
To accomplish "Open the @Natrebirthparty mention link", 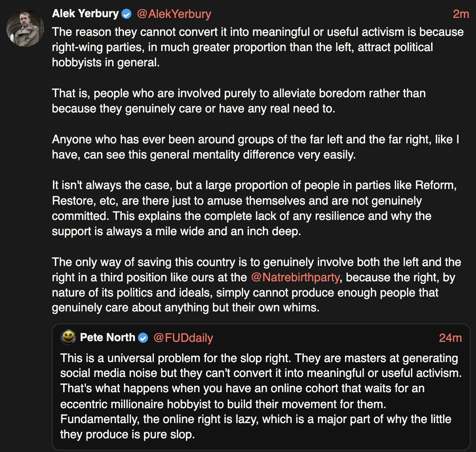I will coord(295,277).
